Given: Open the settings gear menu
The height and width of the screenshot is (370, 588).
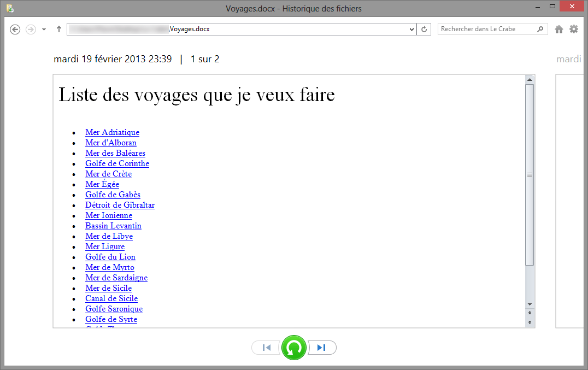Looking at the screenshot, I should (x=574, y=29).
